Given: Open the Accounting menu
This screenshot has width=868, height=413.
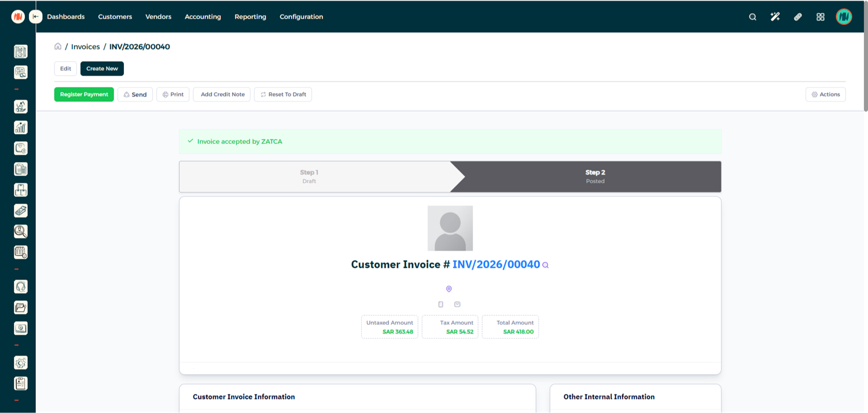Looking at the screenshot, I should 203,17.
